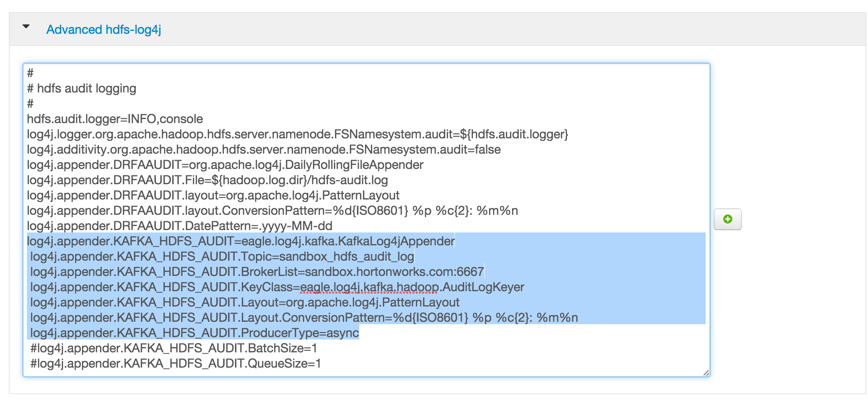
Task: Collapse the Advanced hdfs-log4j section arrow
Action: (x=26, y=27)
